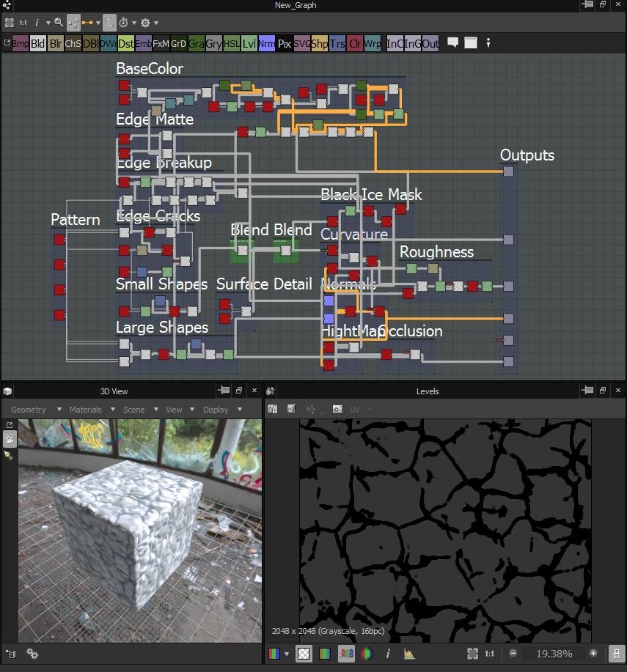Add a comment using the speech bubble icon
Viewport: 627px width, 672px height.
[452, 43]
